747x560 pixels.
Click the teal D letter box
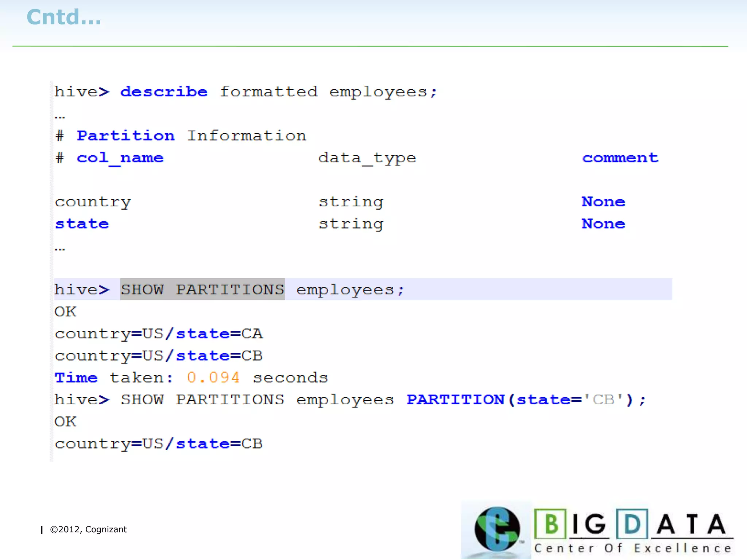632,524
